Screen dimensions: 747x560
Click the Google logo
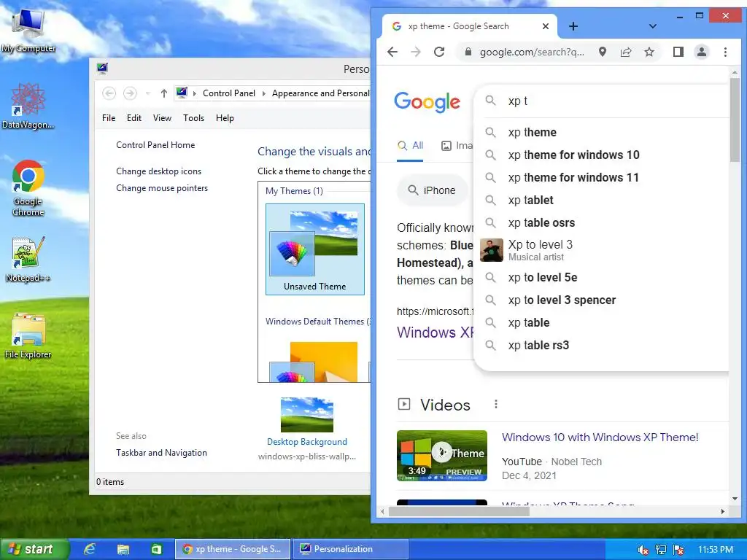pos(427,101)
